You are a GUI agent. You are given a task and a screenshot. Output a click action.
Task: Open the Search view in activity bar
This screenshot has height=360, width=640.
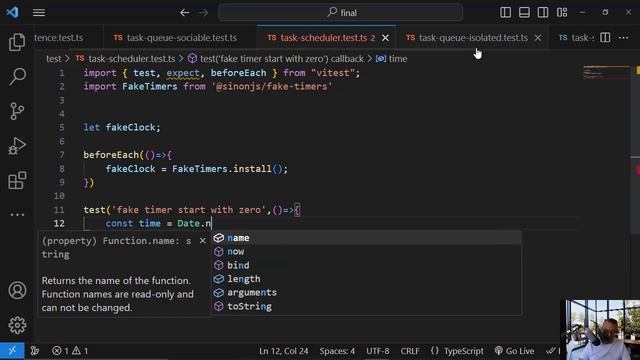coord(17,76)
